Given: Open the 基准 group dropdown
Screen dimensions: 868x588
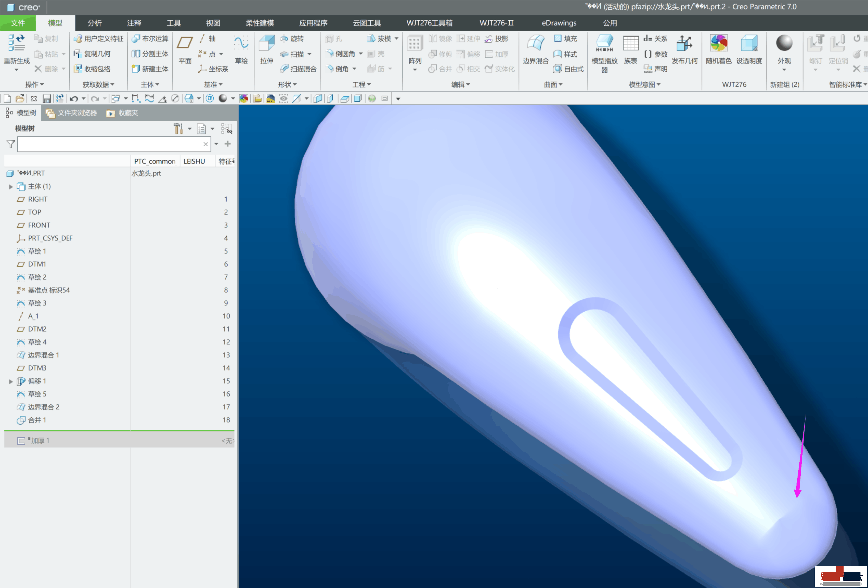Looking at the screenshot, I should pyautogui.click(x=213, y=85).
